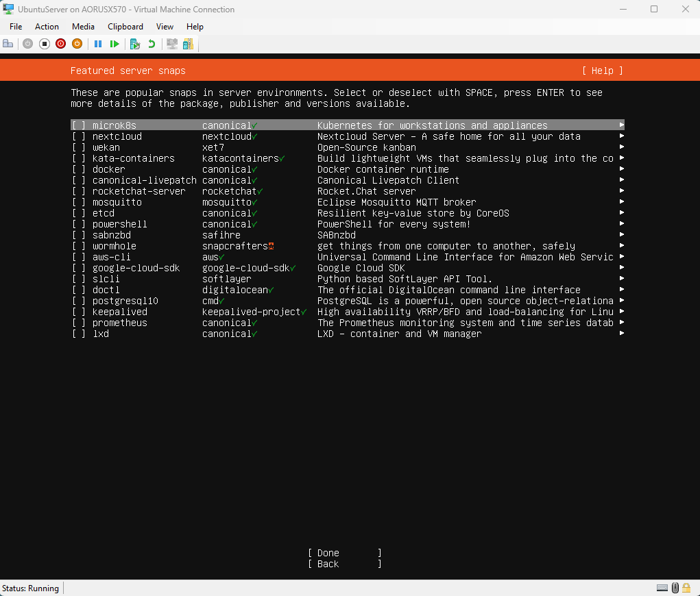Viewport: 700px width, 596px height.
Task: Enable the docker snap checkbox
Action: (79, 169)
